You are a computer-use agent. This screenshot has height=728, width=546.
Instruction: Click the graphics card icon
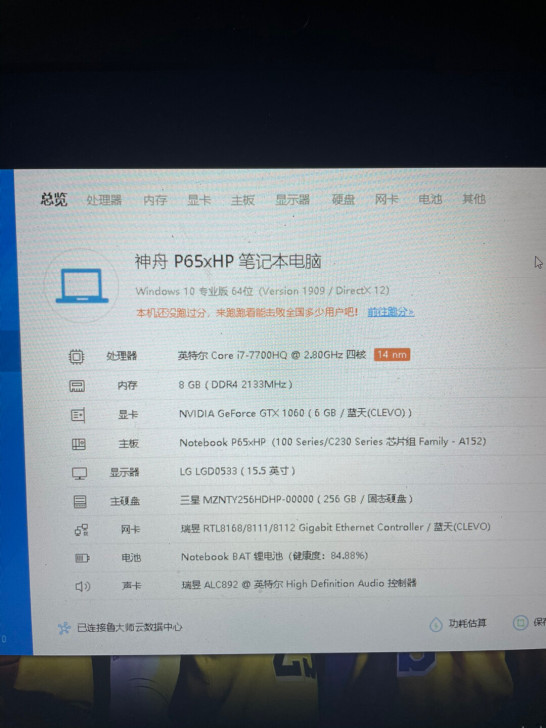pos(78,415)
